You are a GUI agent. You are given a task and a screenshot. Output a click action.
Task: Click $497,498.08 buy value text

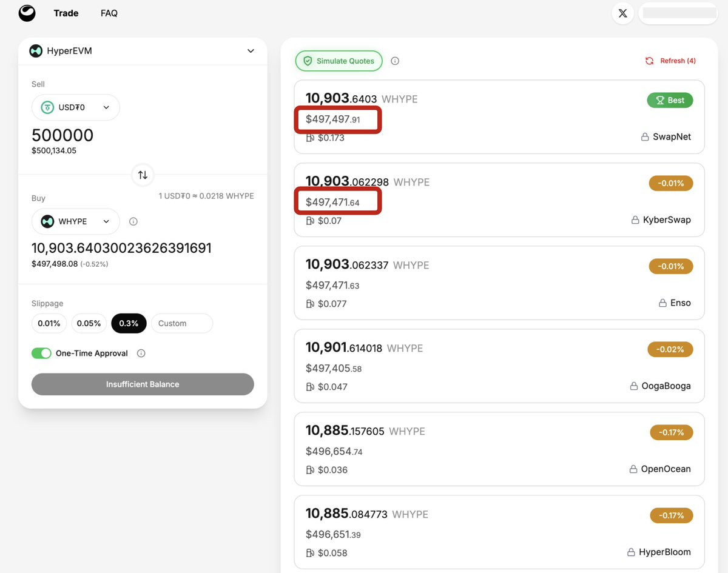pos(55,264)
